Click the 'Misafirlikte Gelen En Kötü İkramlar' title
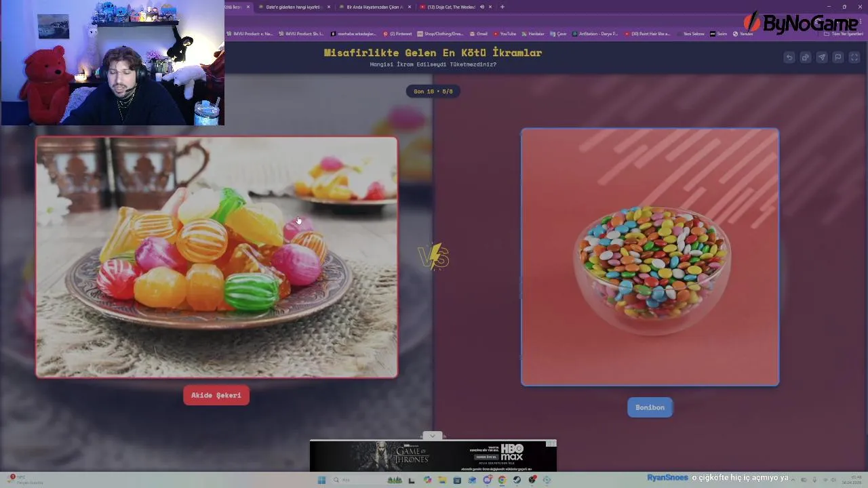This screenshot has height=488, width=868. pos(433,53)
